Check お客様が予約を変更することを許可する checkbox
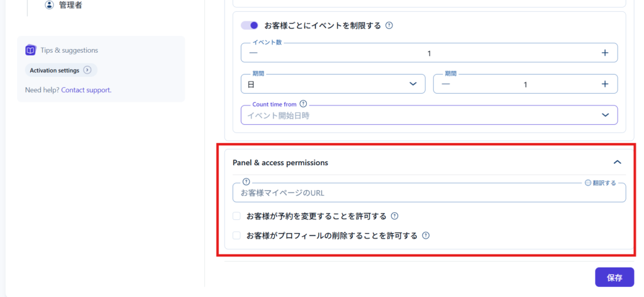The image size is (644, 297). point(237,216)
